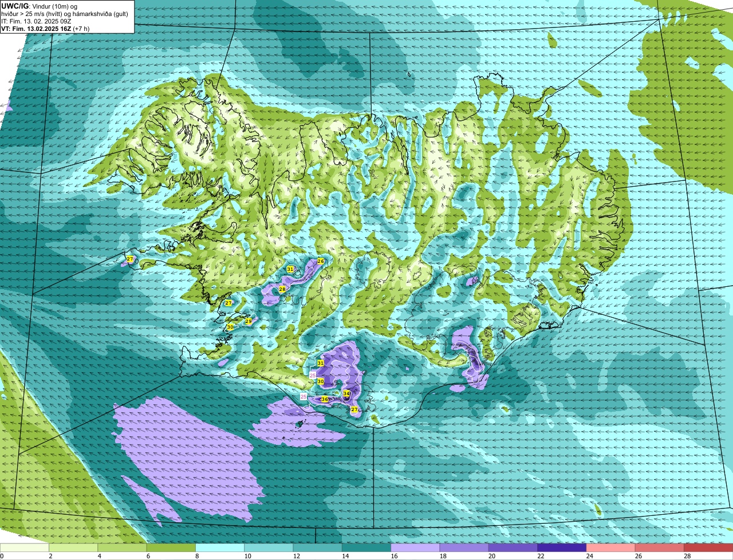Screen dimensions: 733x560
Task: Click the legend scale number 16
Action: [394, 556]
